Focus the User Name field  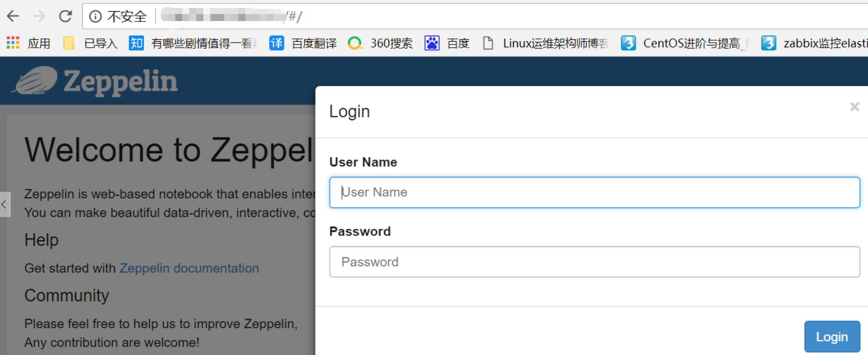[594, 192]
